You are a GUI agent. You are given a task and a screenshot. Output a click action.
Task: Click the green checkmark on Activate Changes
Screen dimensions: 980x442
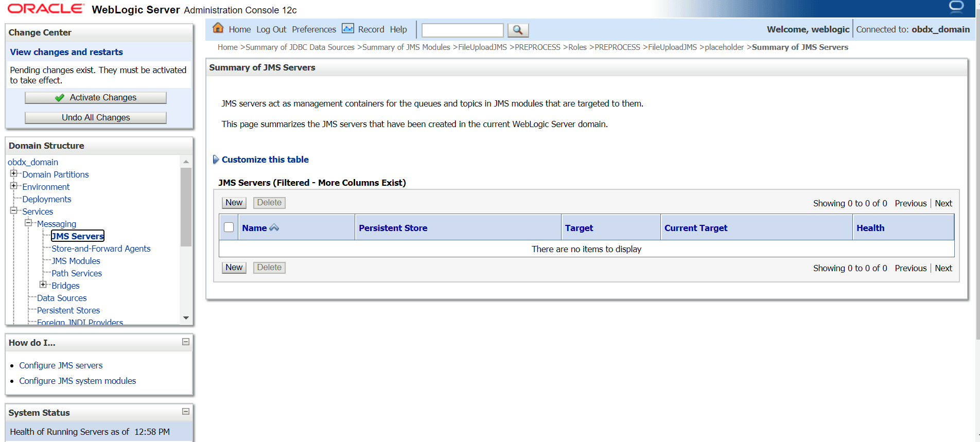click(x=60, y=98)
